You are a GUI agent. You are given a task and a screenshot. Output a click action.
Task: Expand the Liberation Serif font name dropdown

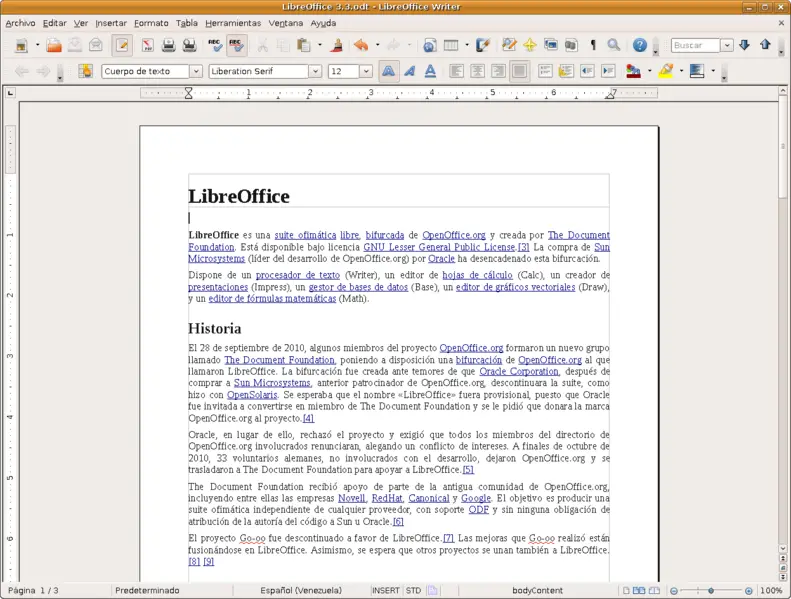315,72
